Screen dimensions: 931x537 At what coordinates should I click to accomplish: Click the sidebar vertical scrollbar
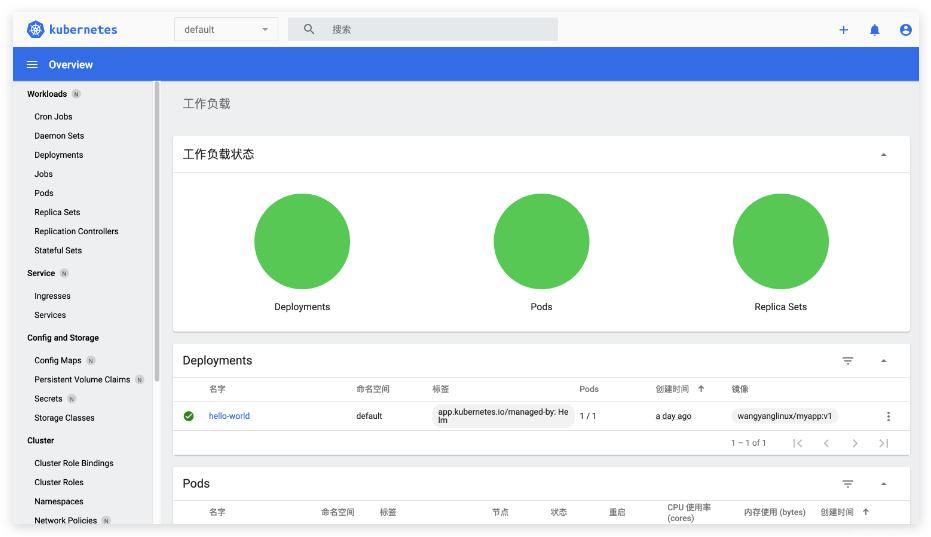(157, 232)
